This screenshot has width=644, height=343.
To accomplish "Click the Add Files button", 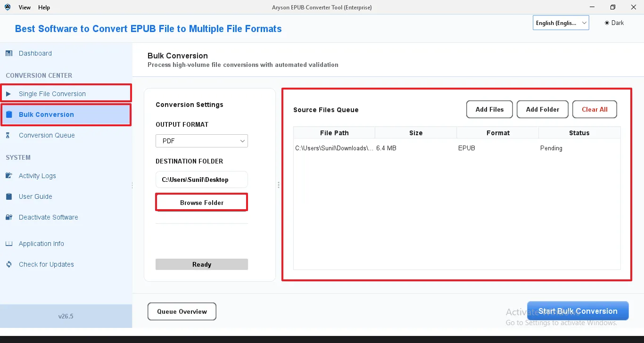I will click(489, 109).
